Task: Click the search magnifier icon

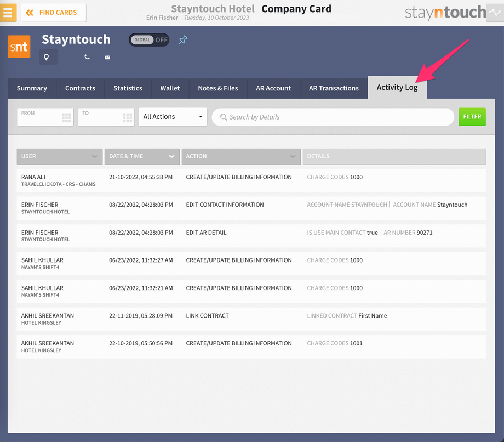Action: [224, 117]
